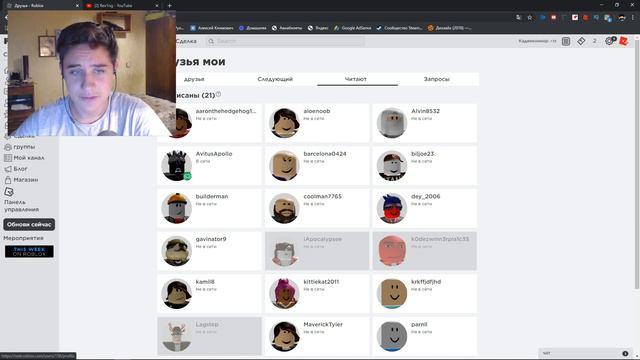Open Chrome three-dot menu
The image size is (640, 360).
[634, 18]
